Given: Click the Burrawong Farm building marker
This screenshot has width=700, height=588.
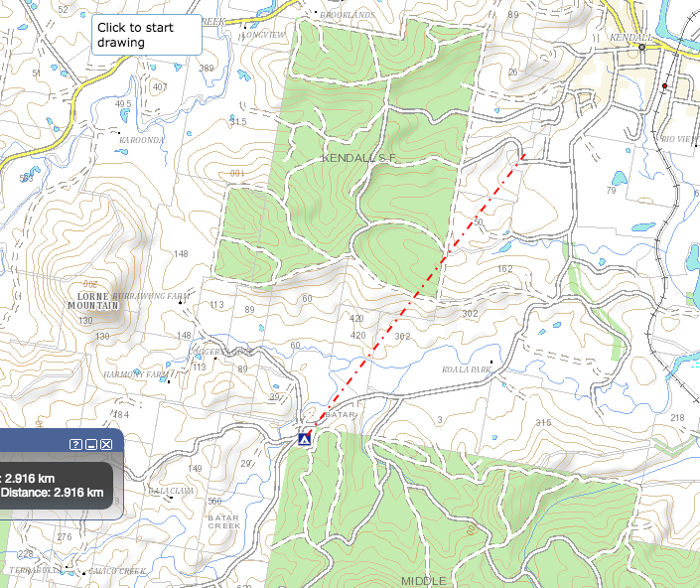Looking at the screenshot, I should (x=181, y=302).
